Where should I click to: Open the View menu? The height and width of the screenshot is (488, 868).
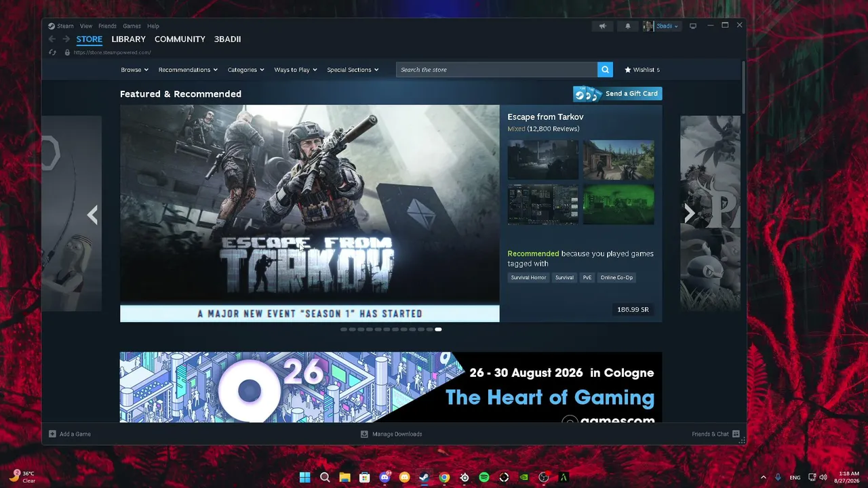click(86, 26)
